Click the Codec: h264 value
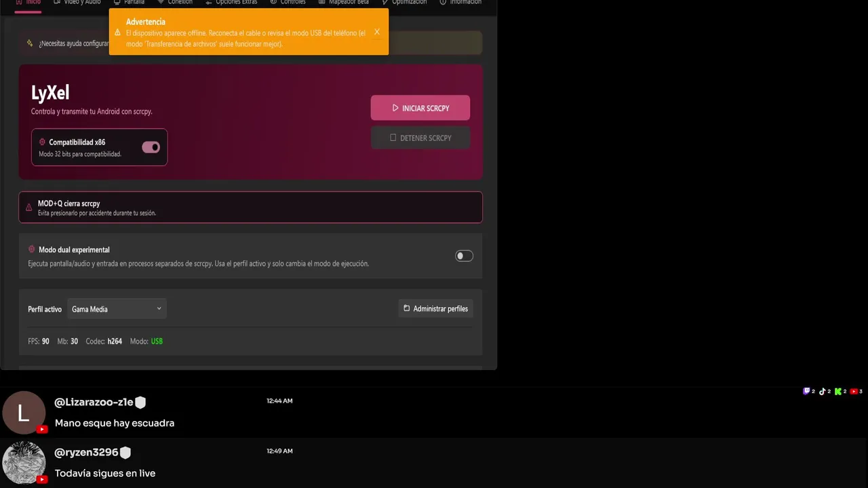Image resolution: width=868 pixels, height=488 pixels. [x=104, y=342]
